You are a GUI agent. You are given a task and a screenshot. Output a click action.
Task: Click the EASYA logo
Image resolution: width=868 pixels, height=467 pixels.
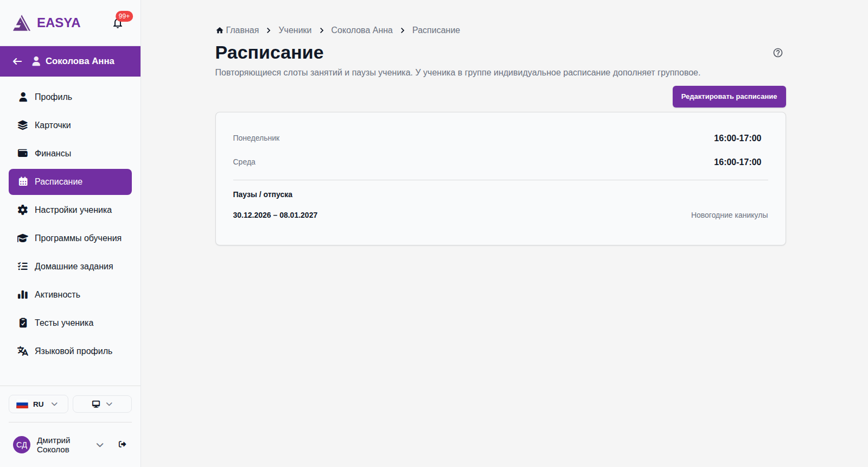point(47,23)
